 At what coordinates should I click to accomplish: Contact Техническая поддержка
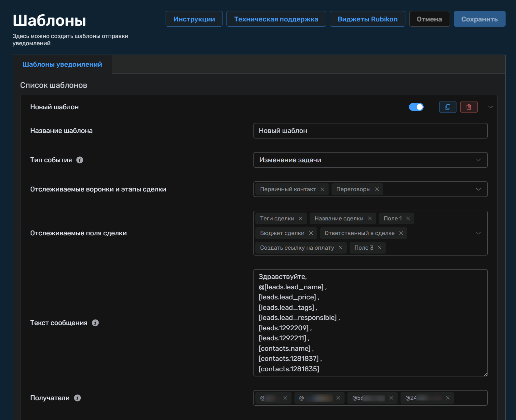pyautogui.click(x=276, y=19)
